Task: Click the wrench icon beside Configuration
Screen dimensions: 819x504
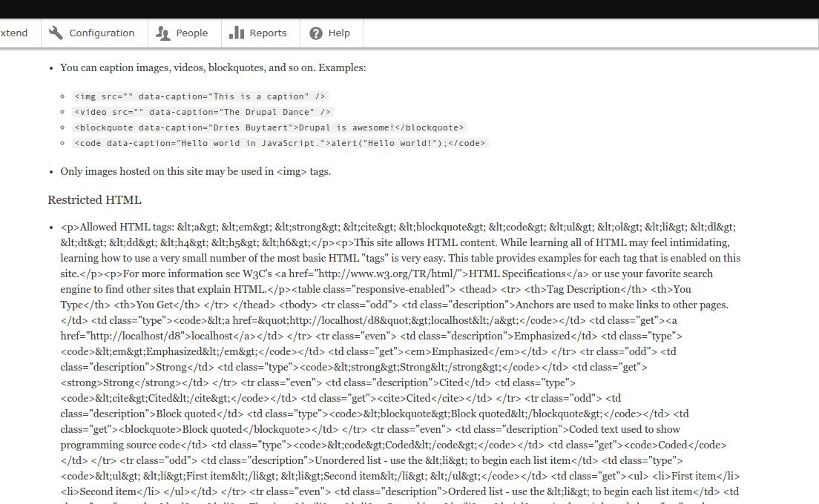Action: tap(55, 33)
